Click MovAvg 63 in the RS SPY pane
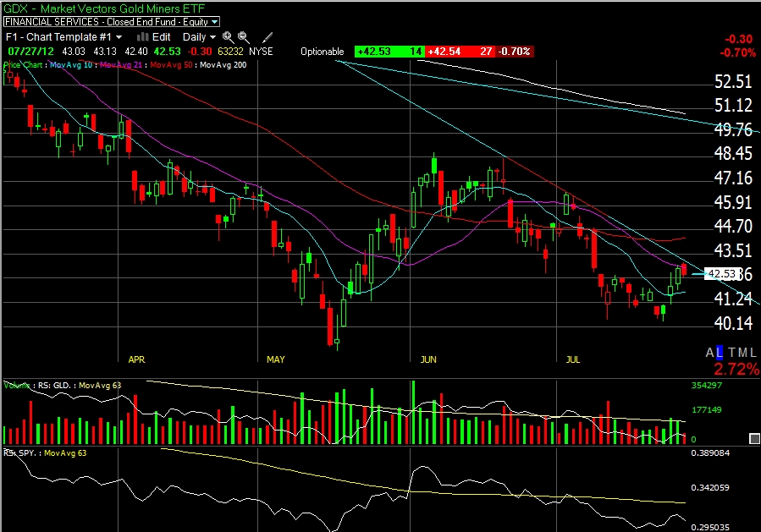 (65, 453)
